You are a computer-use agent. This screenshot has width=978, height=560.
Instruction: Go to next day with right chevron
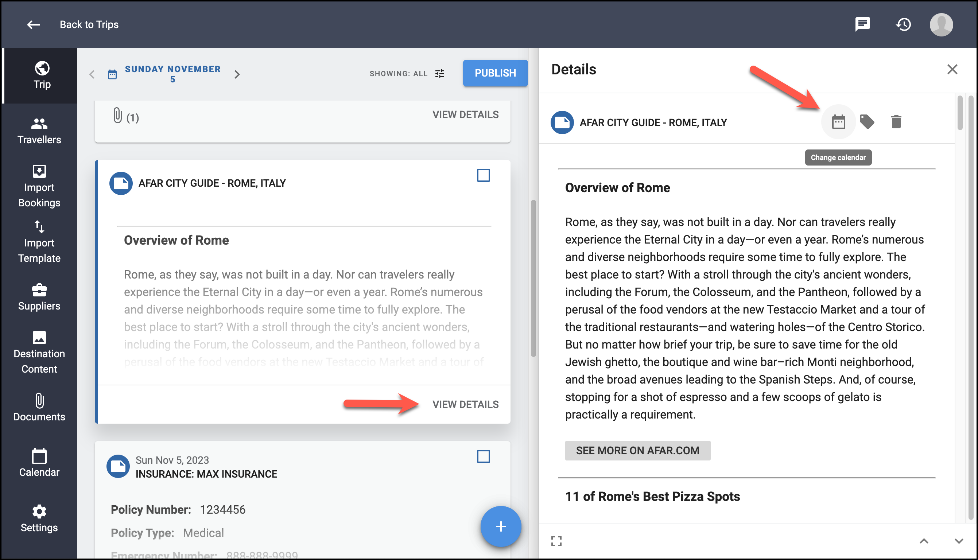237,74
